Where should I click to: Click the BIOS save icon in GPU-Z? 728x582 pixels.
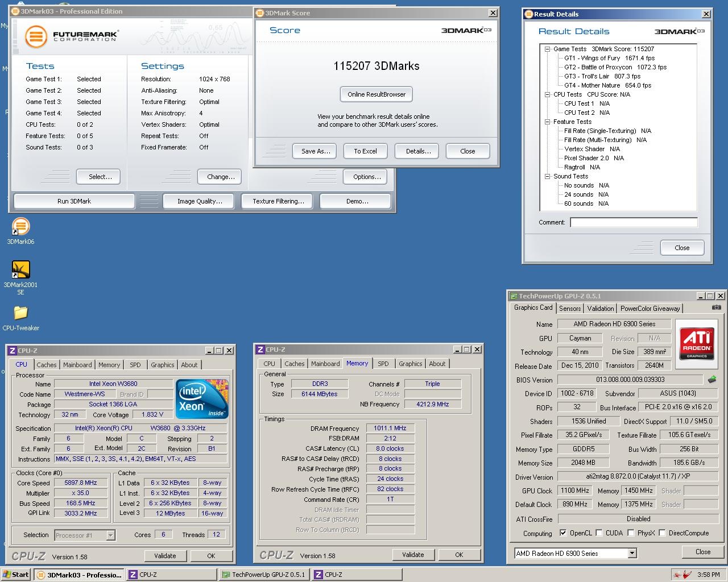712,380
